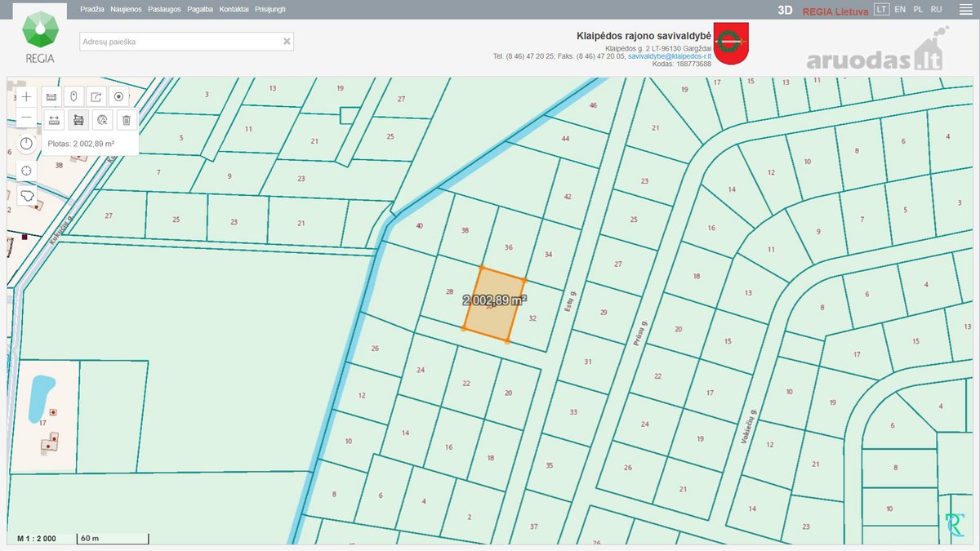
Task: Click parcel number 40 near the stream
Action: click(420, 226)
